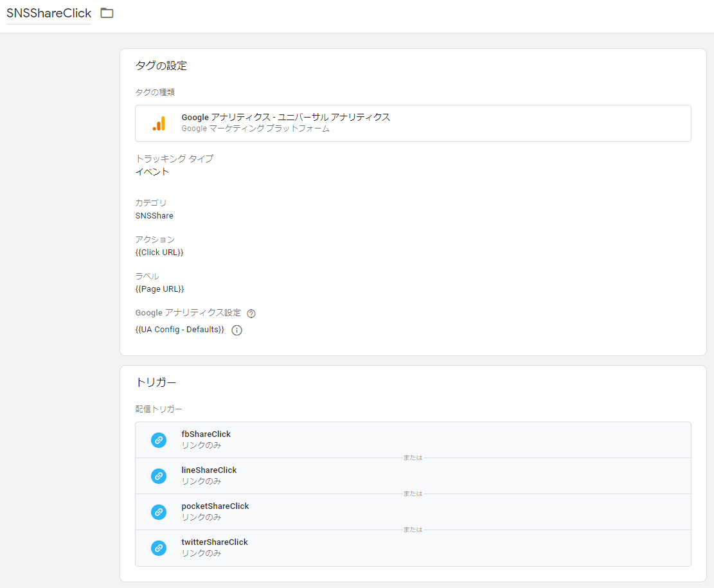Click the トリガー section heading
The height and width of the screenshot is (588, 714).
click(156, 382)
